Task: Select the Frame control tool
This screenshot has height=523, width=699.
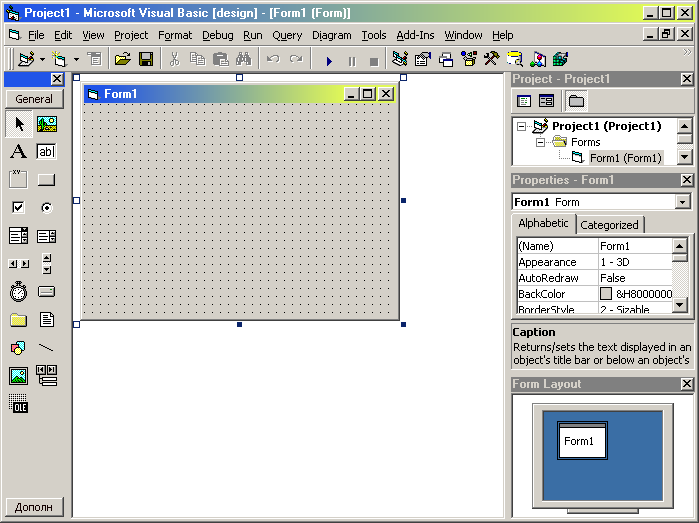Action: tap(18, 179)
